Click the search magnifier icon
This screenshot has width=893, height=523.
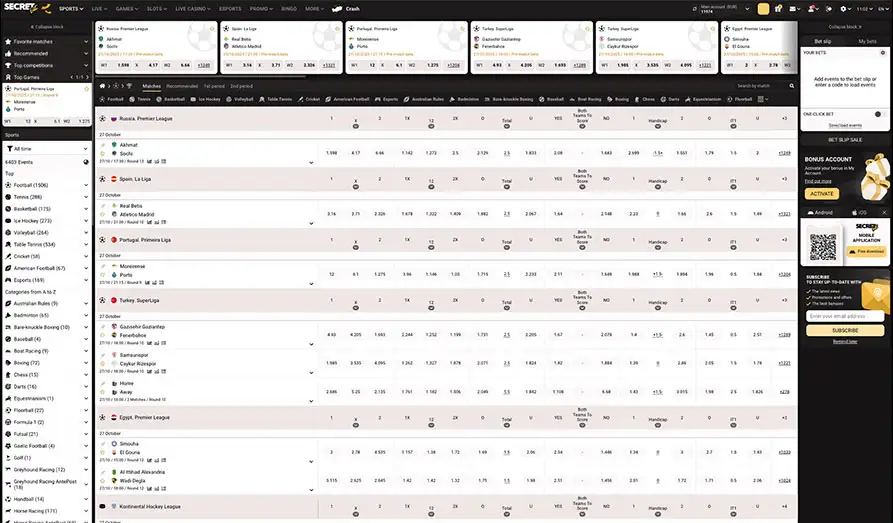pyautogui.click(x=792, y=86)
